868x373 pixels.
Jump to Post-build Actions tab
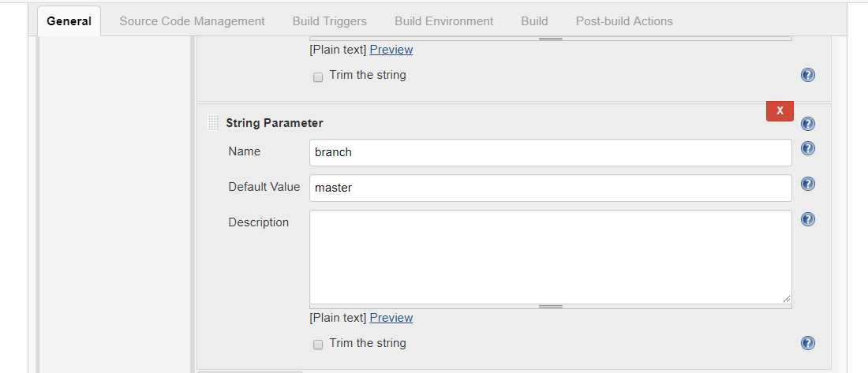pos(624,21)
